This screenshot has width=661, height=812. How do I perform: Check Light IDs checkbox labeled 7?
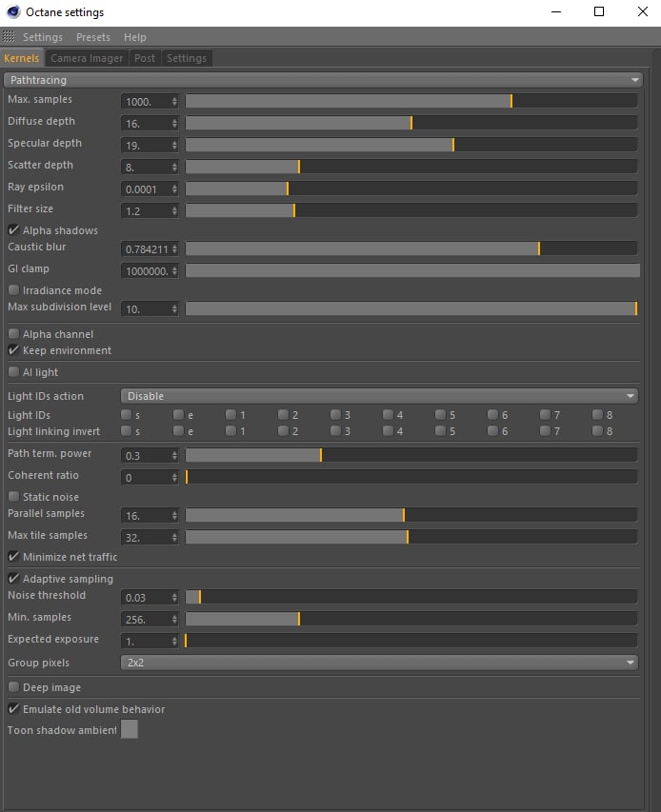(545, 415)
